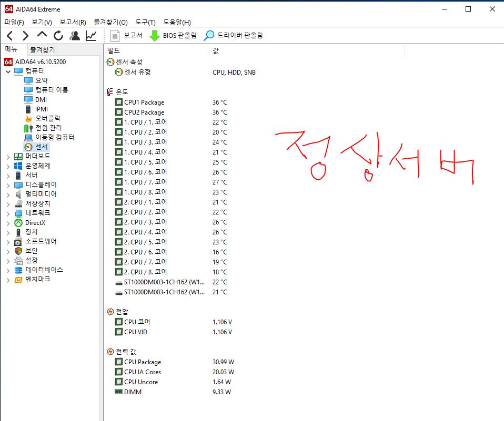
Task: Select the first ST1000DM003 22 °C drive row
Action: click(x=172, y=282)
